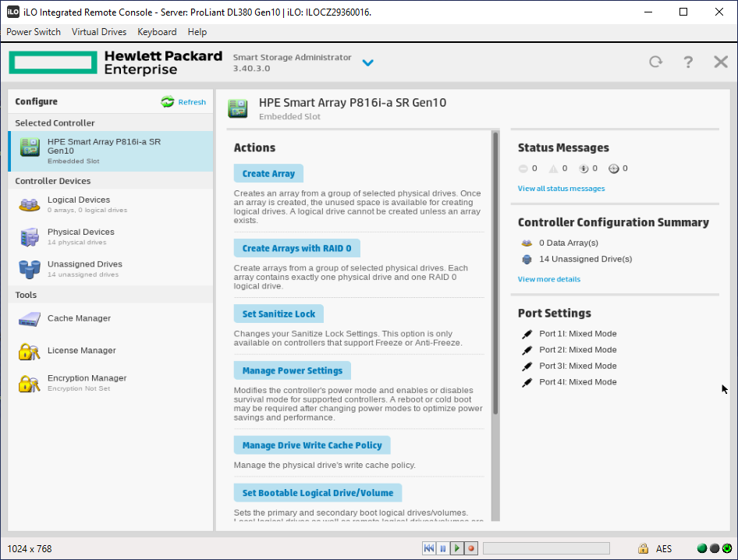Viewport: 738px width, 560px height.
Task: Click the 1024 x 768 resolution text
Action: (29, 549)
